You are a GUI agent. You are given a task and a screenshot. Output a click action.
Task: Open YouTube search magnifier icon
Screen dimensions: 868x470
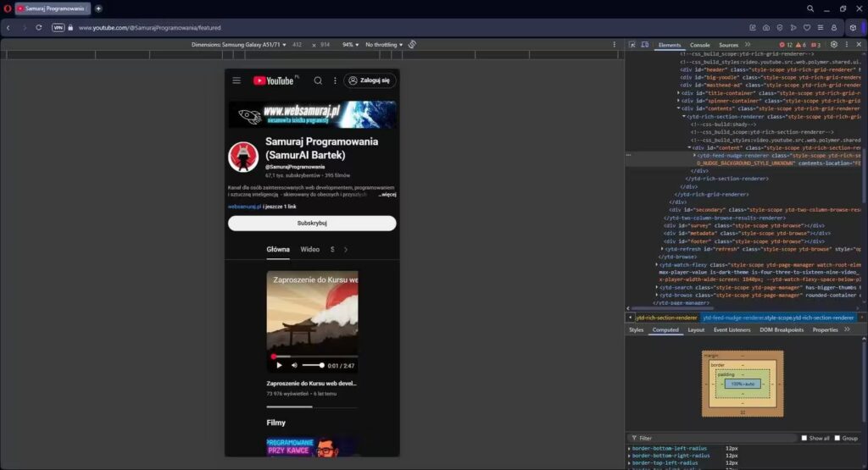click(318, 80)
